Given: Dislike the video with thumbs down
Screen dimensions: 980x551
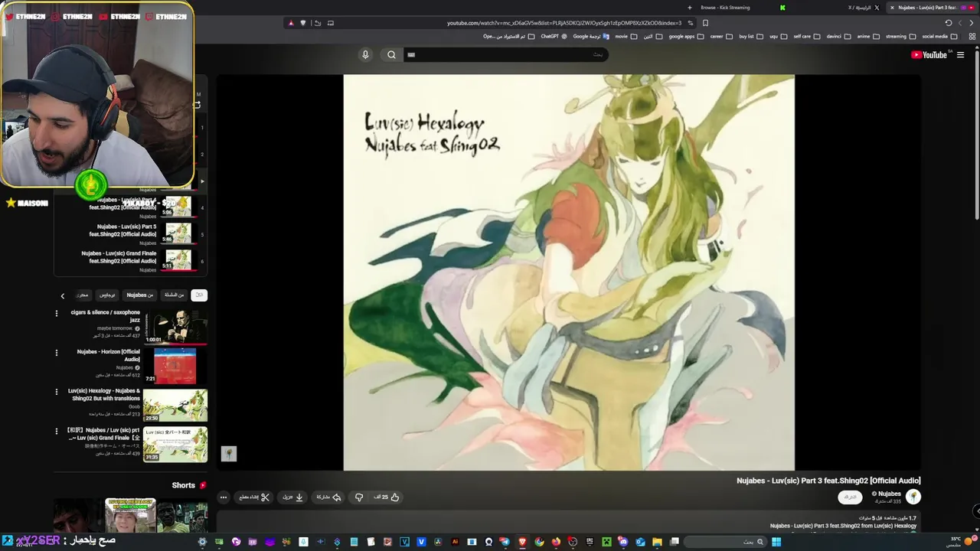Looking at the screenshot, I should tap(359, 497).
